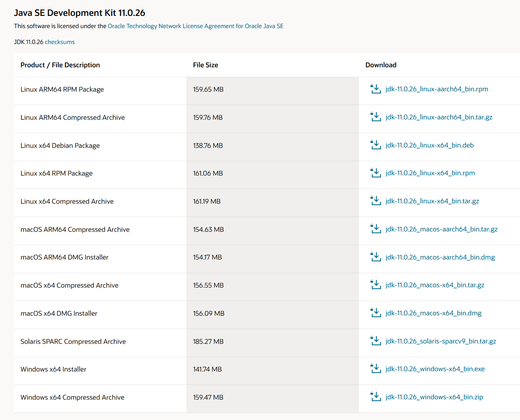The height and width of the screenshot is (420, 520).
Task: Click the Product / File Description header
Action: click(x=60, y=65)
